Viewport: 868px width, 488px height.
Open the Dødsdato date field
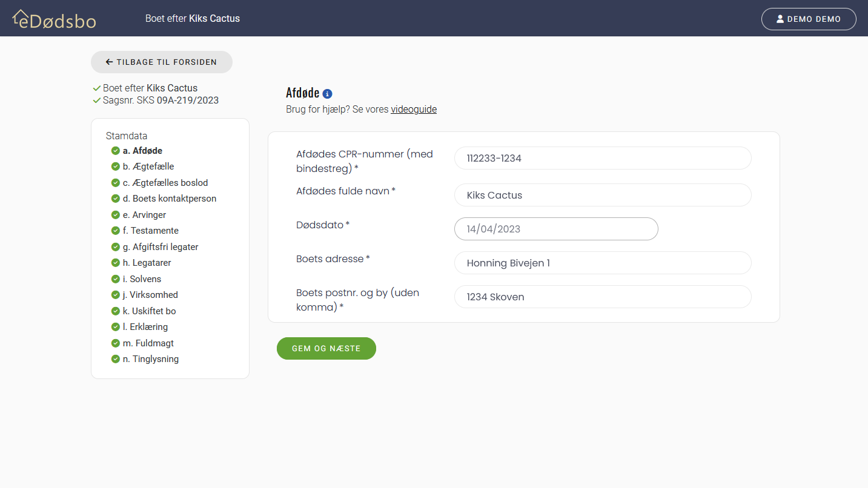[555, 229]
